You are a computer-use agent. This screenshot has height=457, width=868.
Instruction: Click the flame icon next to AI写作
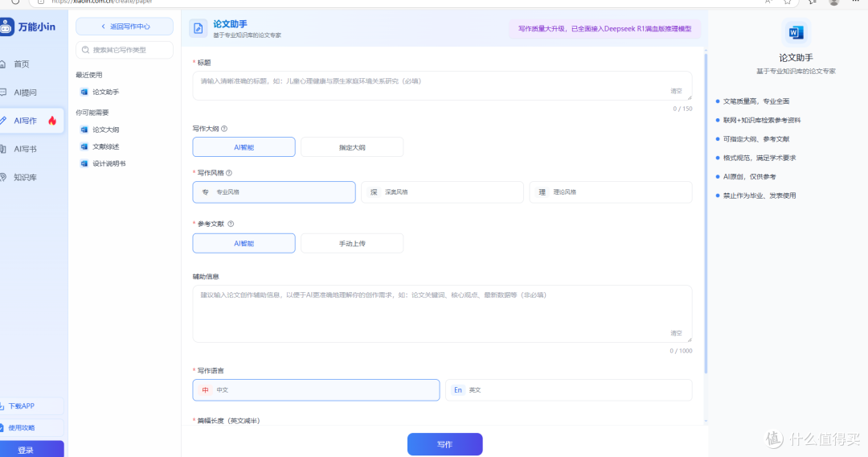coord(52,121)
